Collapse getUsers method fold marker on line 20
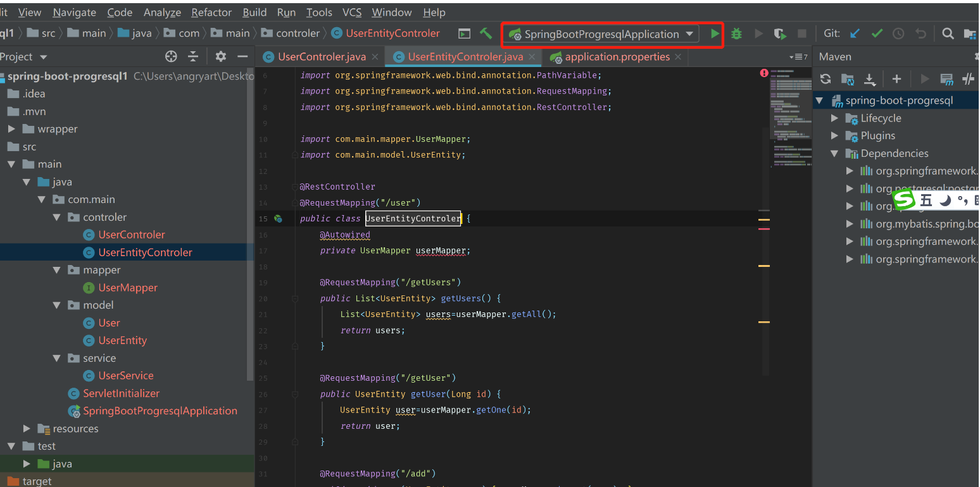The width and height of the screenshot is (980, 487). [x=294, y=299]
